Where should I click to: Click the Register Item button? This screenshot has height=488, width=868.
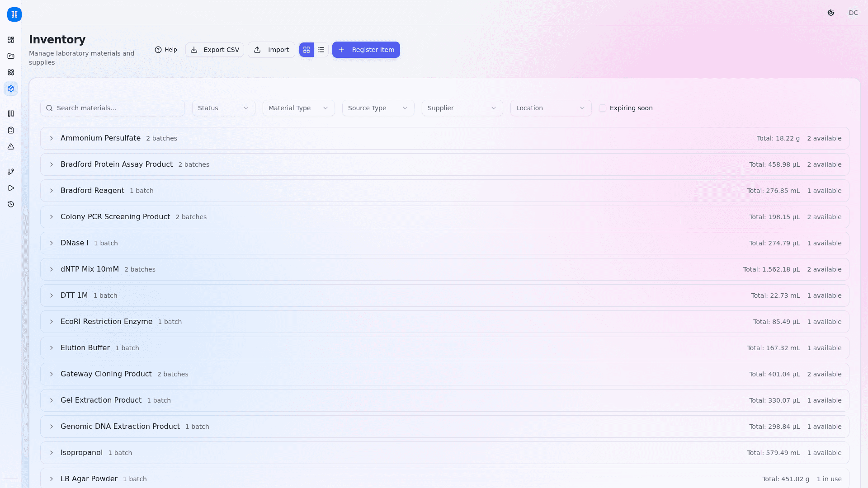366,50
